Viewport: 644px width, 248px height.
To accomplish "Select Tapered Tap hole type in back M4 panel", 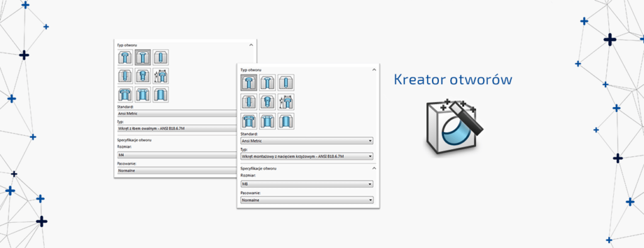I will coord(143,76).
